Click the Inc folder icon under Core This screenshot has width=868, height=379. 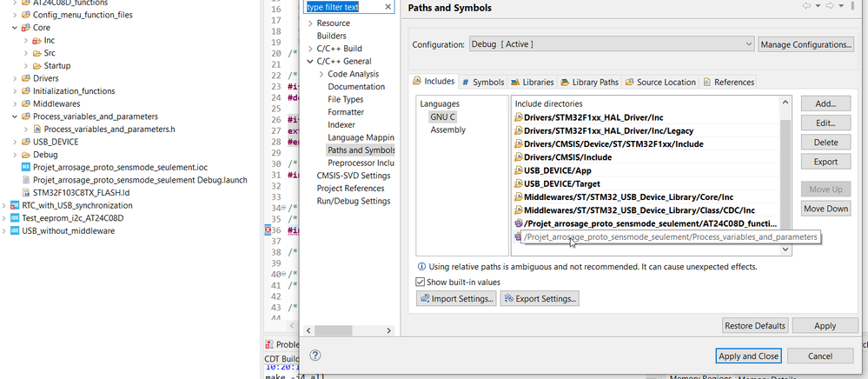(37, 41)
